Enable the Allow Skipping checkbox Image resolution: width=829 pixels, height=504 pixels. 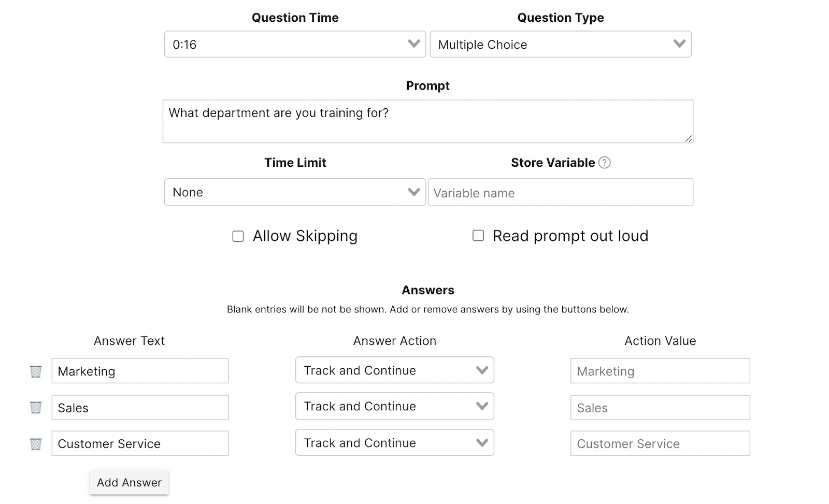point(238,236)
